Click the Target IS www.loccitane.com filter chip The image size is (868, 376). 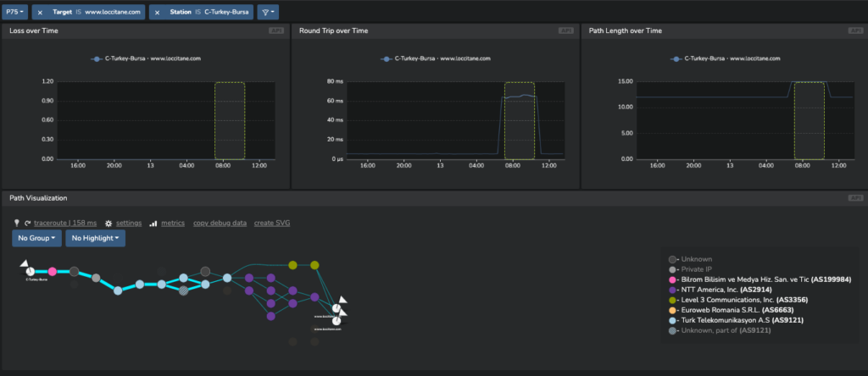click(88, 12)
